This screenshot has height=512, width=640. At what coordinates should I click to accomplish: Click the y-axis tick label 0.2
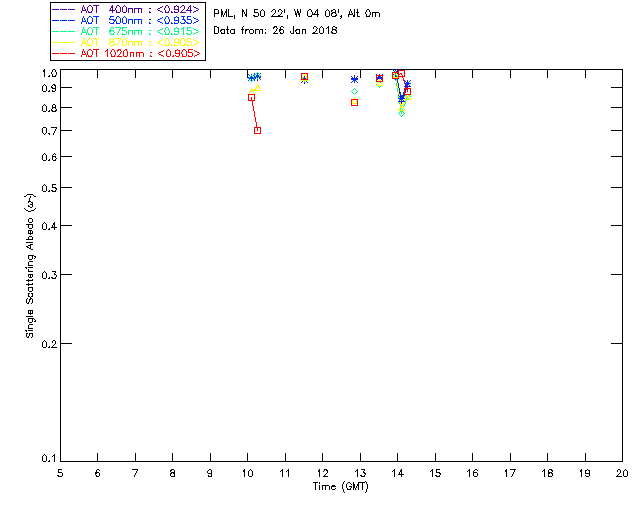tap(49, 344)
